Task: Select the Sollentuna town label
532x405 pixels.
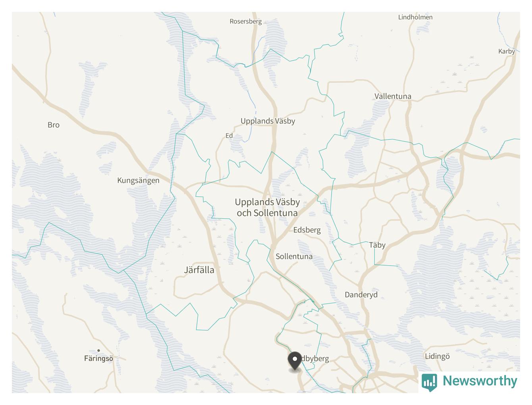Action: pyautogui.click(x=294, y=256)
